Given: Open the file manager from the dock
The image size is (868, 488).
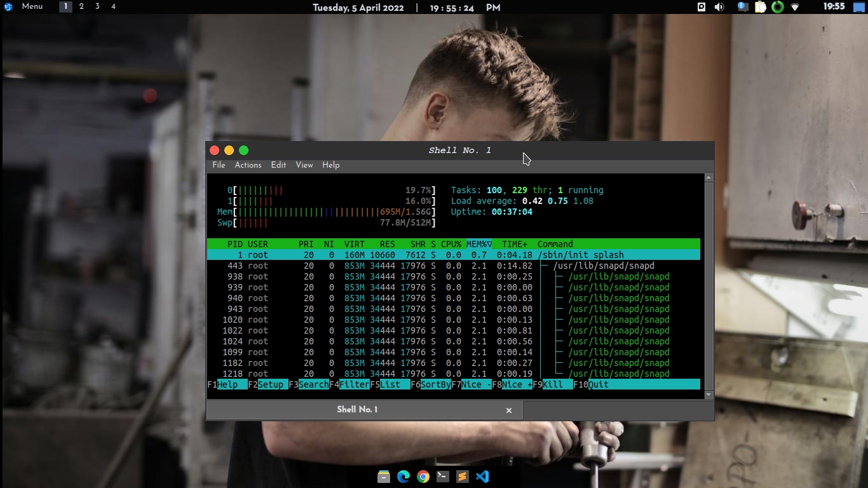Looking at the screenshot, I should (x=383, y=477).
